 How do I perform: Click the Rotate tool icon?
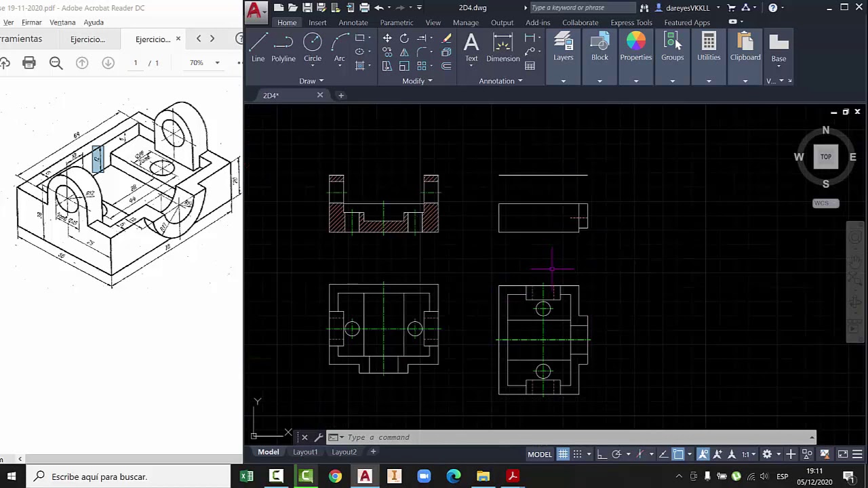(404, 38)
